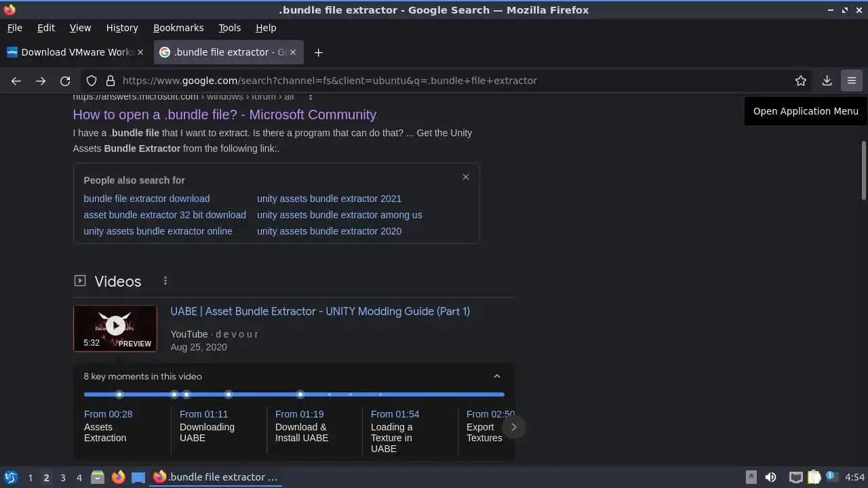Search unity assets bundle extractor online
Screen dimensions: 868x488
point(158,231)
